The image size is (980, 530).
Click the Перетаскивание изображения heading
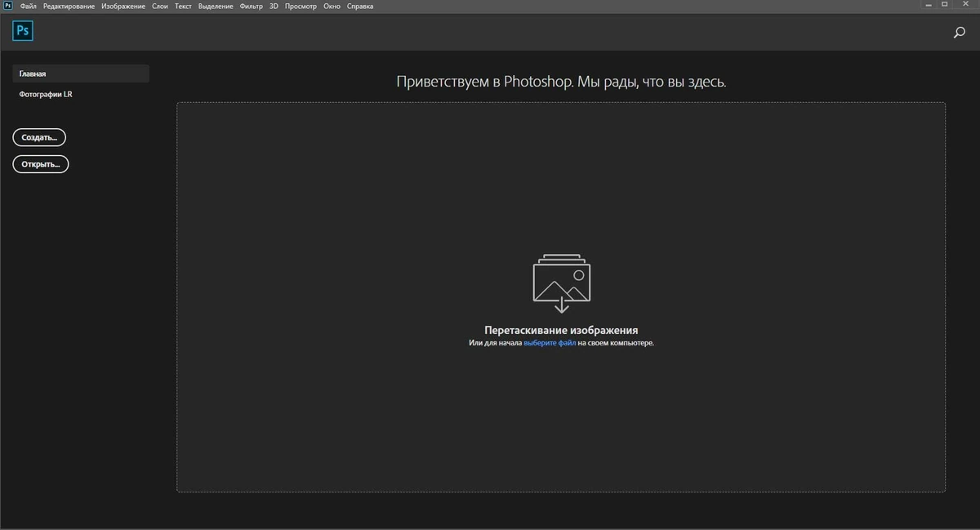click(x=561, y=330)
